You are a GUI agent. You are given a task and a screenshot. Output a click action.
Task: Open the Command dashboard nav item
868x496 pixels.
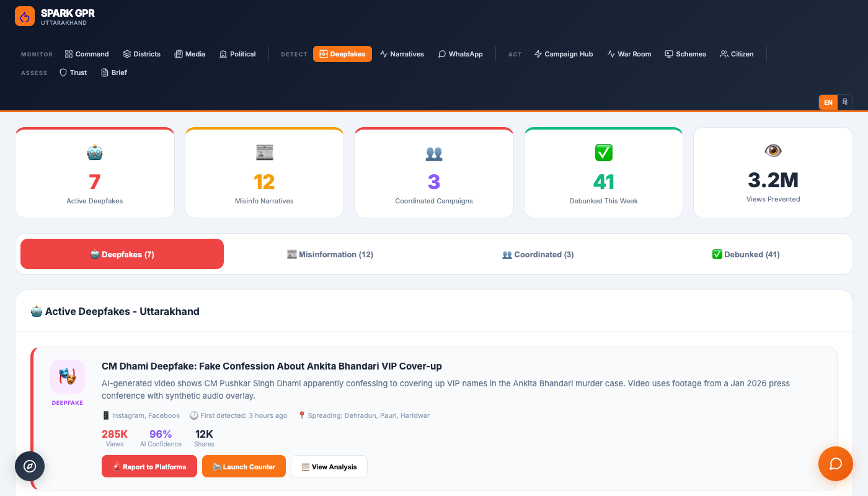(87, 54)
